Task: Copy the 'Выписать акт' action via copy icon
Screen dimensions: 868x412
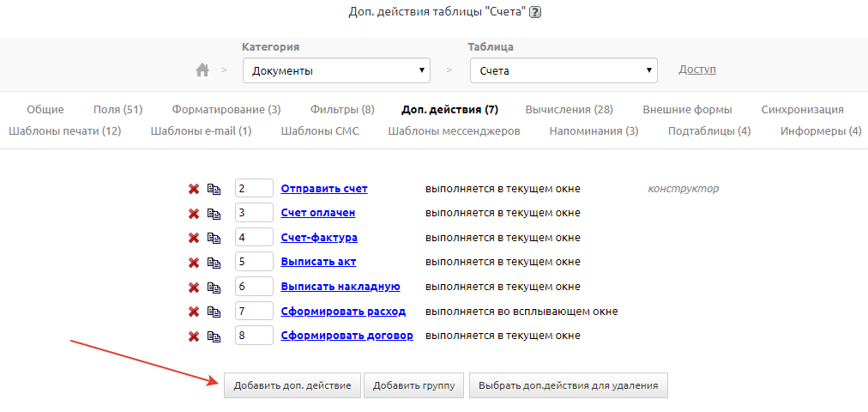Action: [x=214, y=263]
